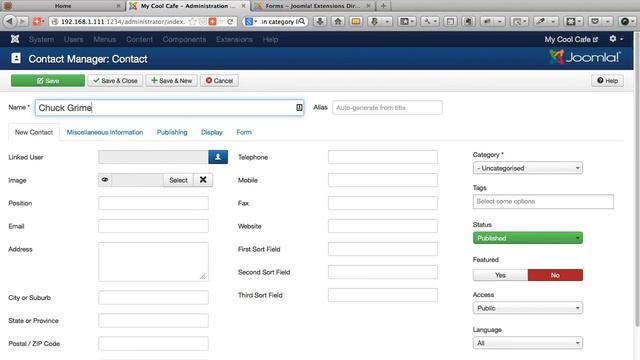Preview image with the eye icon

point(105,180)
